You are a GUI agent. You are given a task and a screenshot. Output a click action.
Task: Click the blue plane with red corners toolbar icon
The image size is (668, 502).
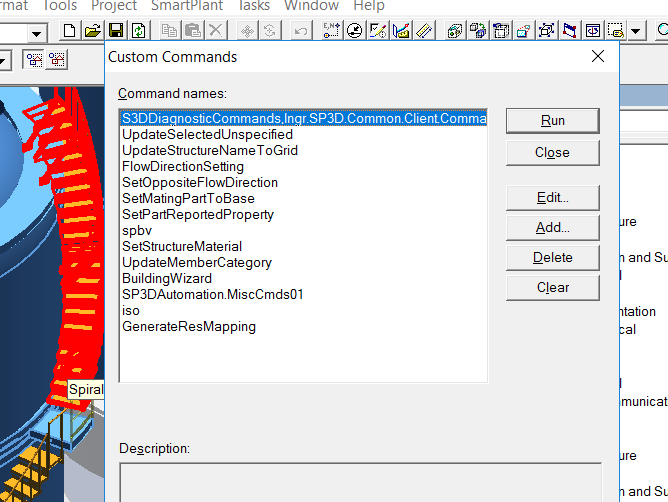point(570,31)
